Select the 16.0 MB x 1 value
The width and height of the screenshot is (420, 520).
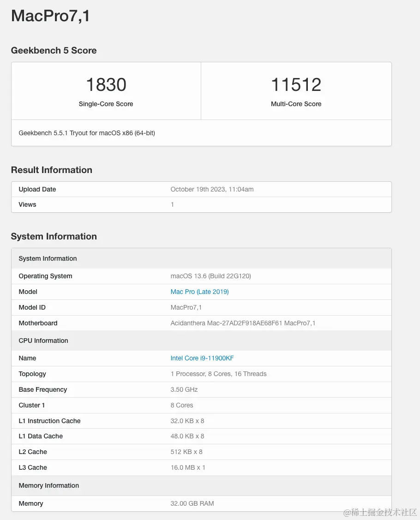coord(188,467)
